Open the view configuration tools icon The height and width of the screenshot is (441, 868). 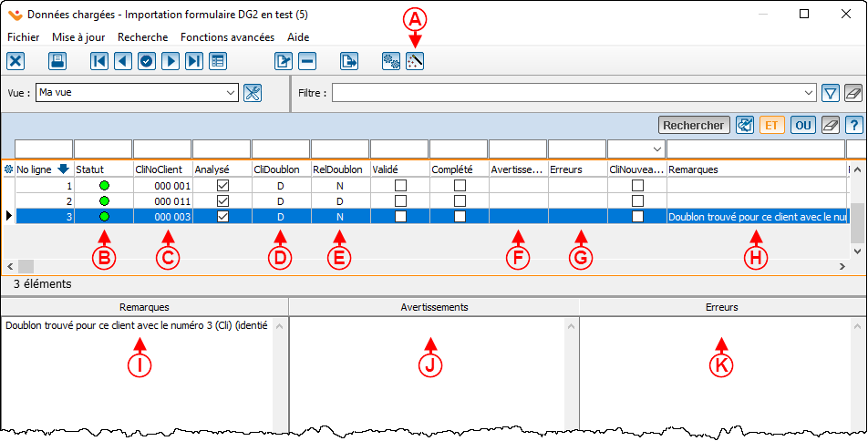pyautogui.click(x=253, y=93)
